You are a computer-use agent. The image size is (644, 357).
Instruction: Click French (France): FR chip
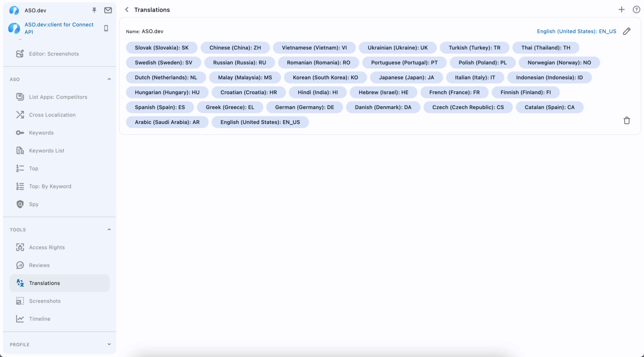(x=454, y=92)
